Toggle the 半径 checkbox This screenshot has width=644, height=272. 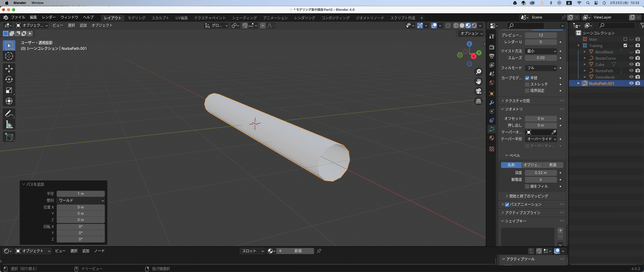click(528, 78)
